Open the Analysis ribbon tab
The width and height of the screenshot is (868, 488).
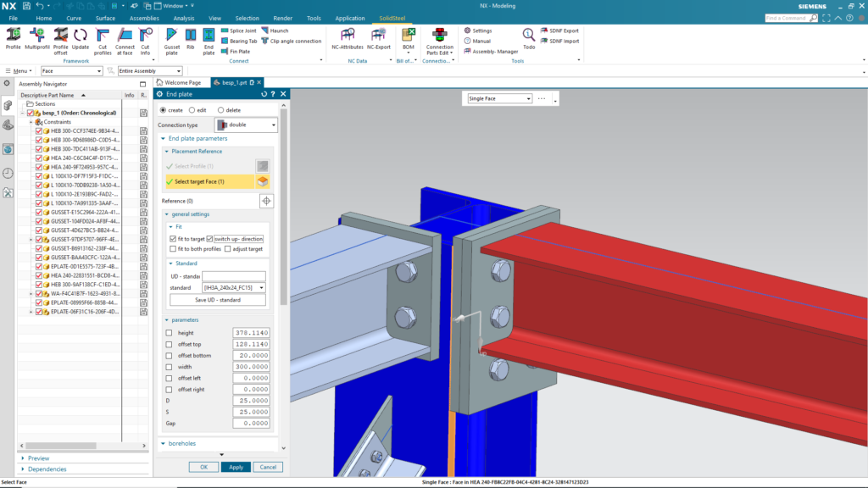click(x=184, y=19)
